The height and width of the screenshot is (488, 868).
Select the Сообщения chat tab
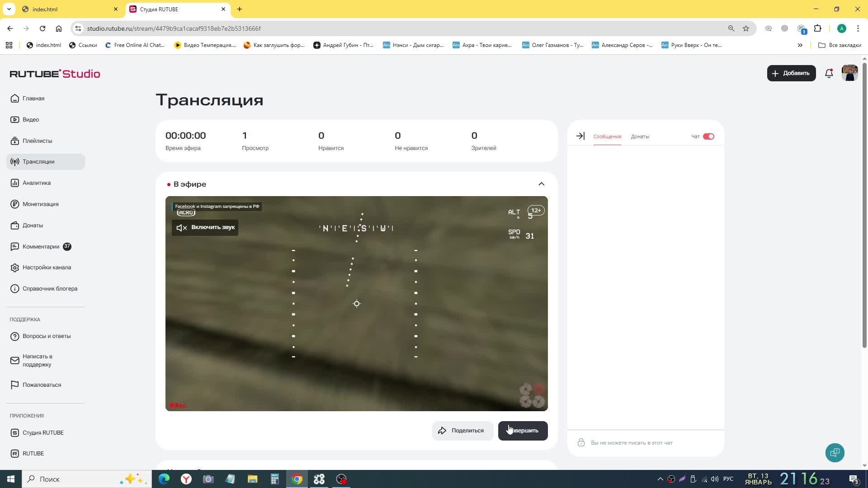[x=607, y=136]
